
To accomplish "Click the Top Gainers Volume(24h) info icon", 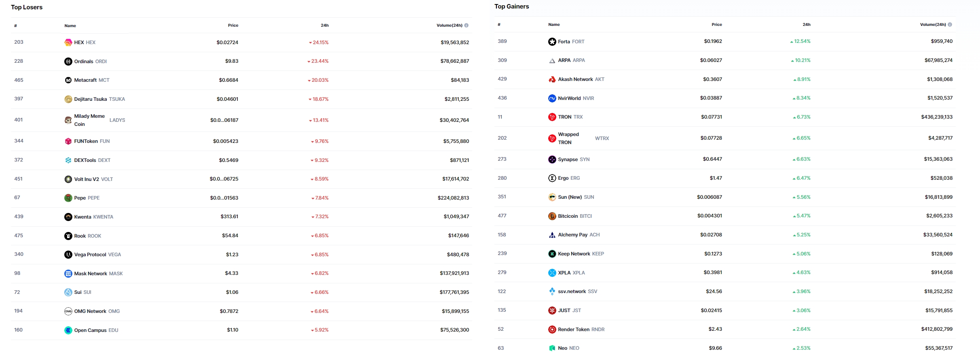I will coord(950,25).
